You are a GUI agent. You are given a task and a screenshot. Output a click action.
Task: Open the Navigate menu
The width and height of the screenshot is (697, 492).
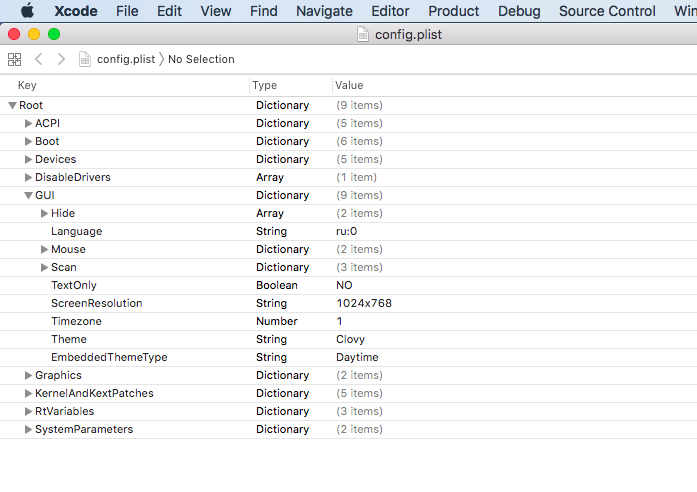coord(324,11)
